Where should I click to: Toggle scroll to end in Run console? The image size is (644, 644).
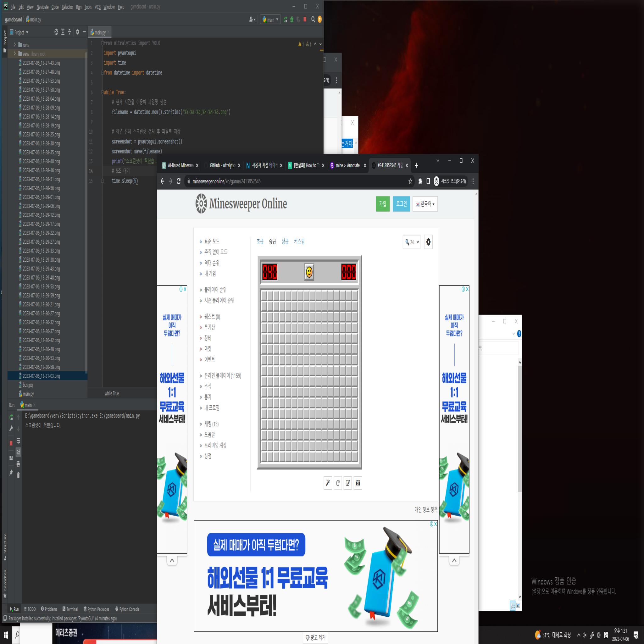coord(18,452)
